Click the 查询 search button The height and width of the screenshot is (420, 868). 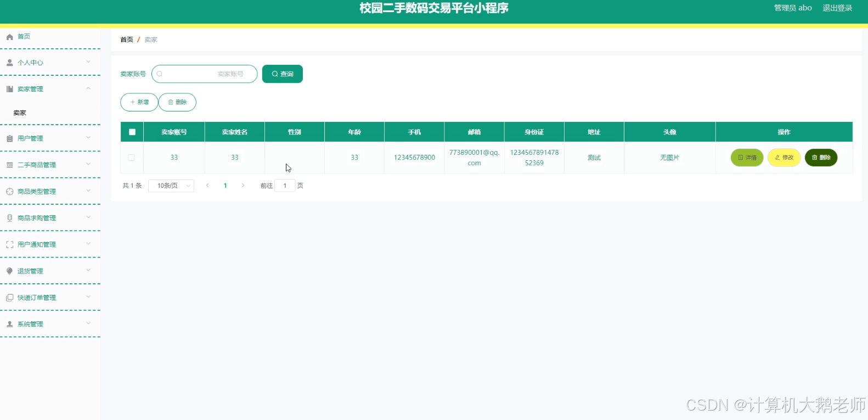[283, 74]
